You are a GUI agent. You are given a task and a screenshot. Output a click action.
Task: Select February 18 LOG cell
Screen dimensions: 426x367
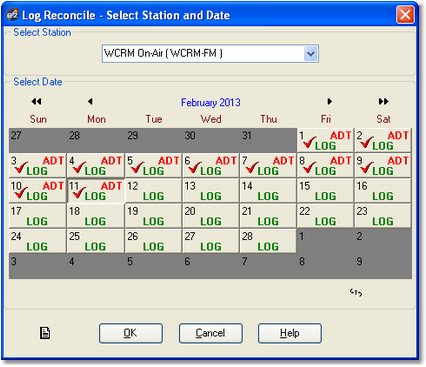95,216
